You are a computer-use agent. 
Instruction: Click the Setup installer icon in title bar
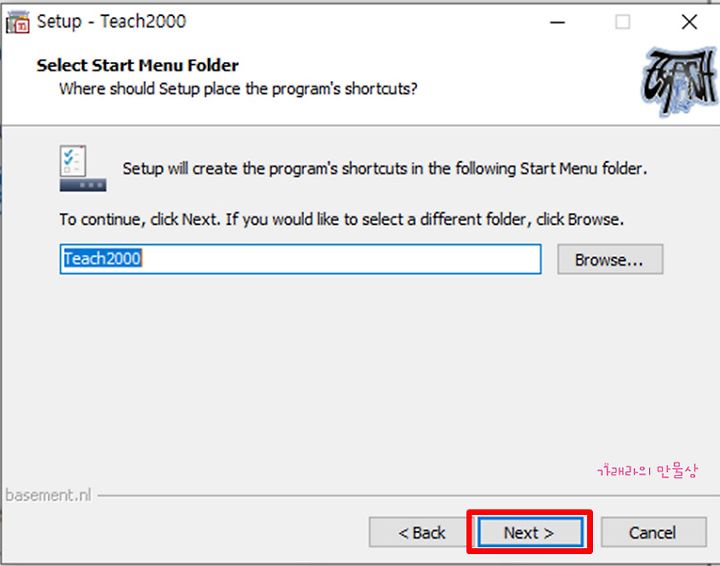18,22
